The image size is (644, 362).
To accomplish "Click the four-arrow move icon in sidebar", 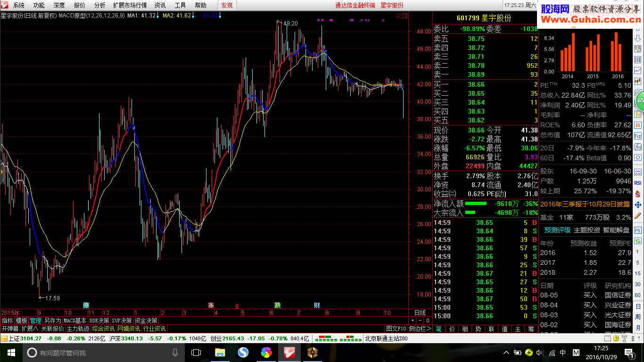I will pyautogui.click(x=638, y=205).
